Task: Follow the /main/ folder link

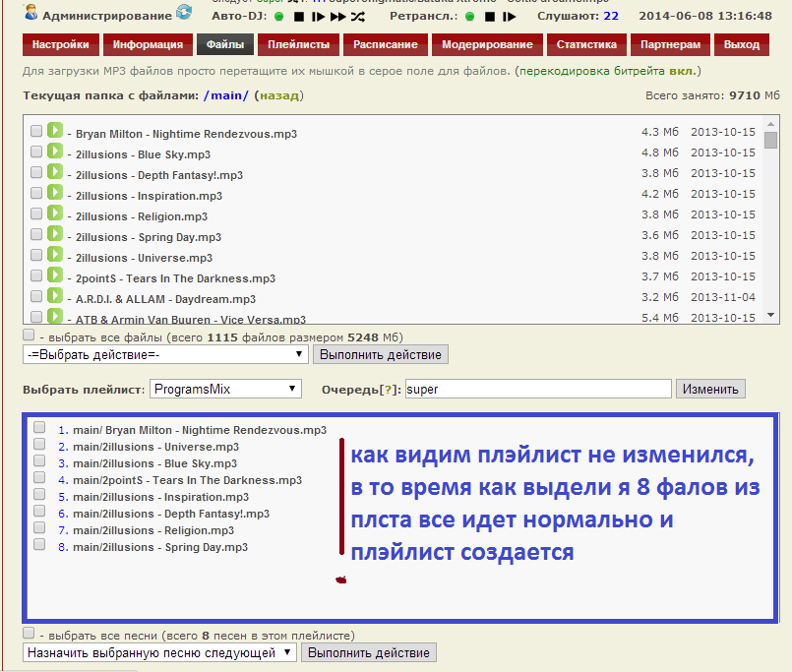Action: coord(225,95)
